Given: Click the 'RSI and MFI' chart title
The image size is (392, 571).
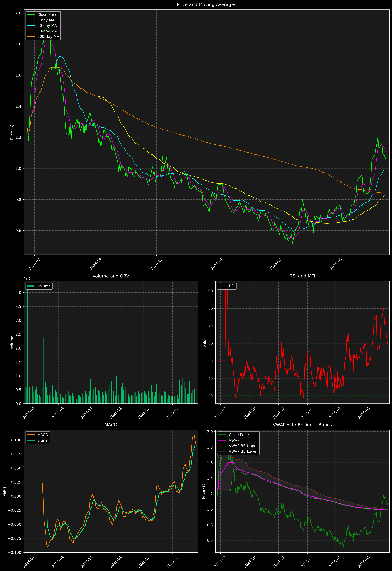Looking at the screenshot, I should pyautogui.click(x=302, y=276).
